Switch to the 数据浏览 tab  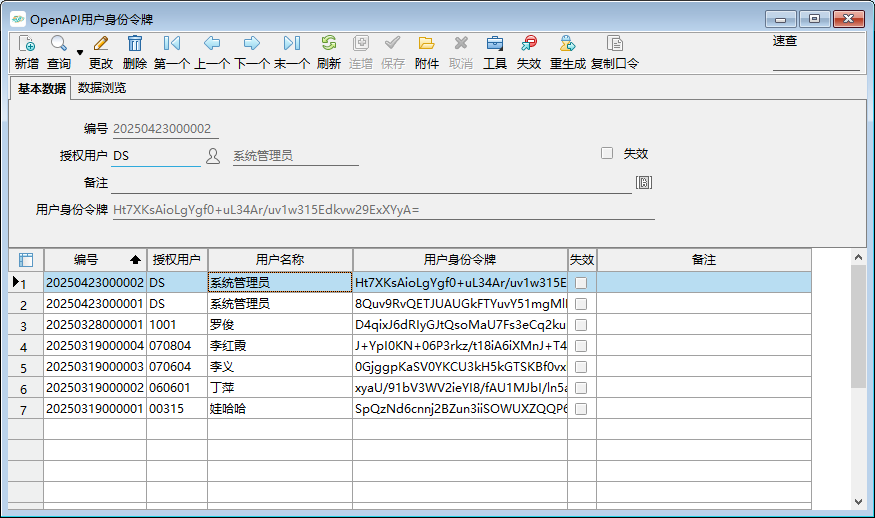(x=102, y=88)
